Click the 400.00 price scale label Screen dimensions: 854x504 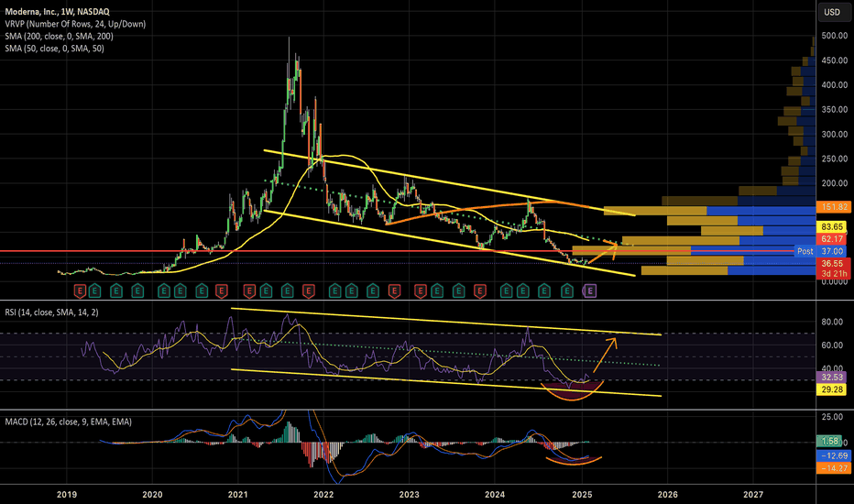835,85
